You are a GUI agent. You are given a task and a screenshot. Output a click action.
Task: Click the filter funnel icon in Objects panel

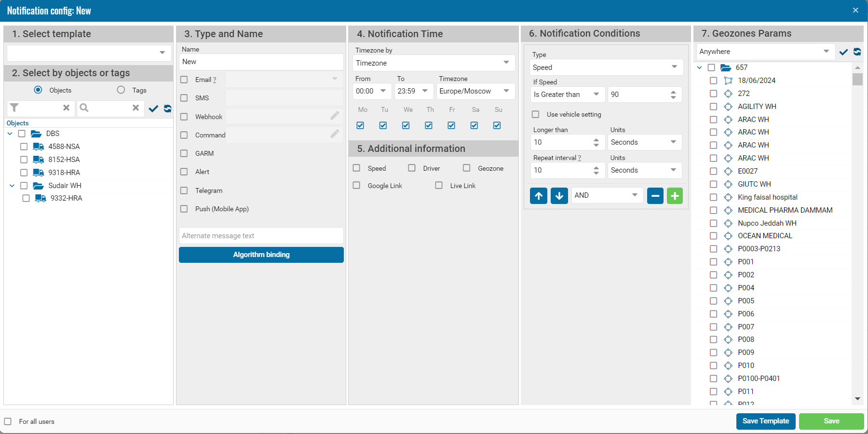click(x=14, y=108)
